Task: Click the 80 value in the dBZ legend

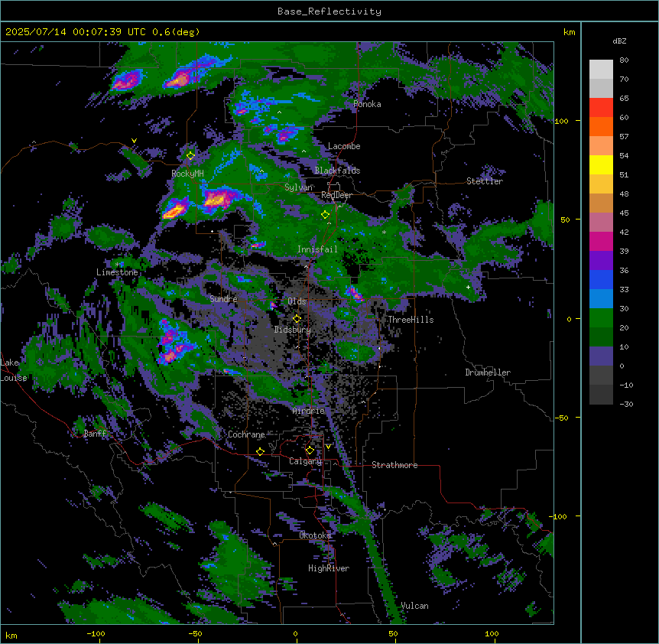Action: pyautogui.click(x=624, y=60)
